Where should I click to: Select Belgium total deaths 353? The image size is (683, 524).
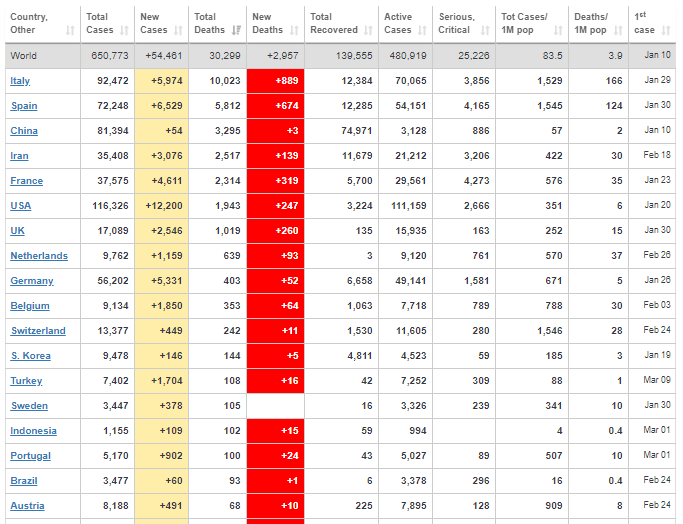(232, 306)
